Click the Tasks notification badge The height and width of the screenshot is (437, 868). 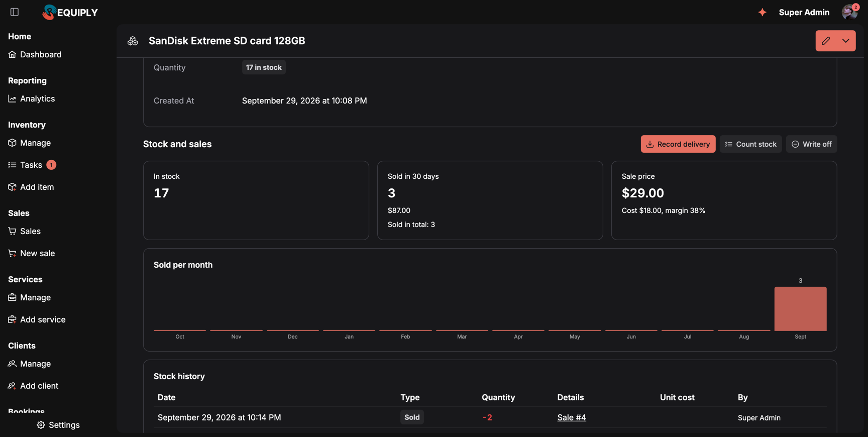51,165
